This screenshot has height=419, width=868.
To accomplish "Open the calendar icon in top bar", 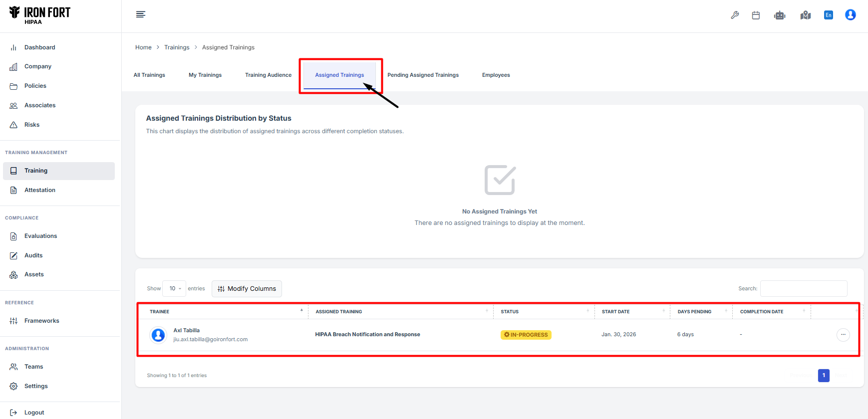I will 756,15.
